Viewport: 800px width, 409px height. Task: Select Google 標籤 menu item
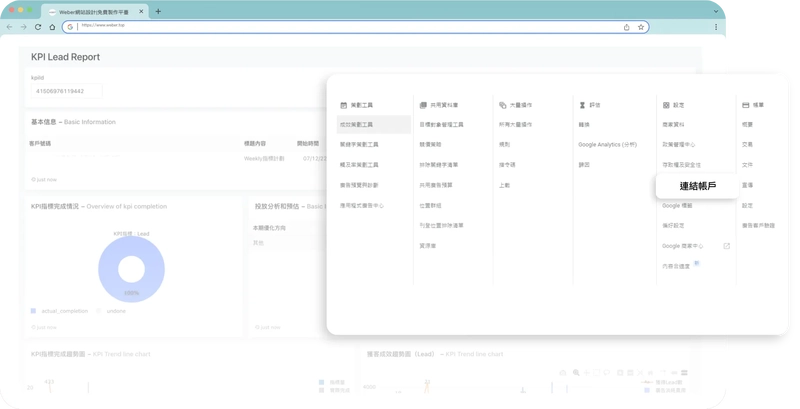point(677,206)
